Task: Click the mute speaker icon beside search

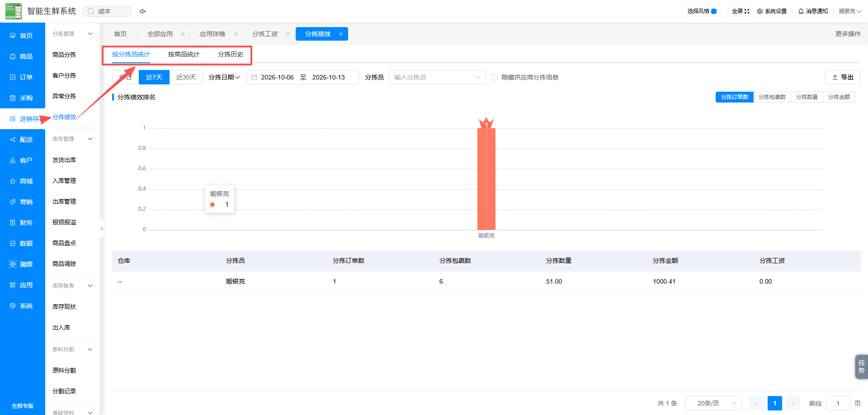Action: (x=143, y=11)
